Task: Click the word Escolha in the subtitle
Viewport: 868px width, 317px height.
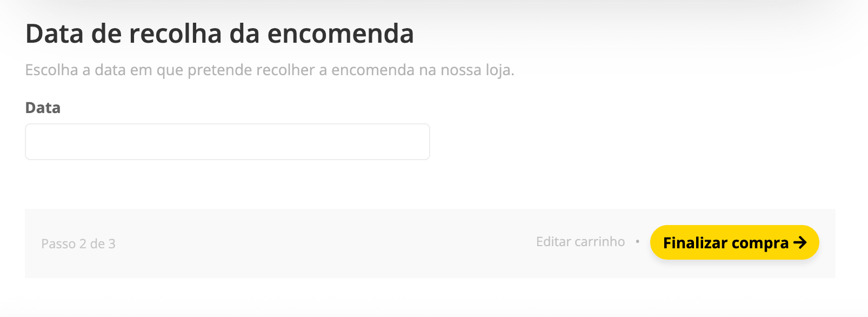Action: click(x=51, y=70)
